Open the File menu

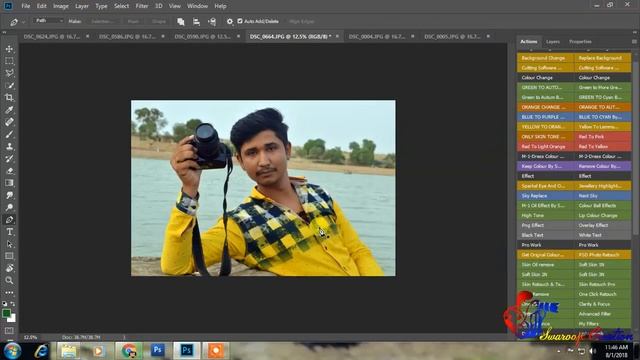coord(26,6)
